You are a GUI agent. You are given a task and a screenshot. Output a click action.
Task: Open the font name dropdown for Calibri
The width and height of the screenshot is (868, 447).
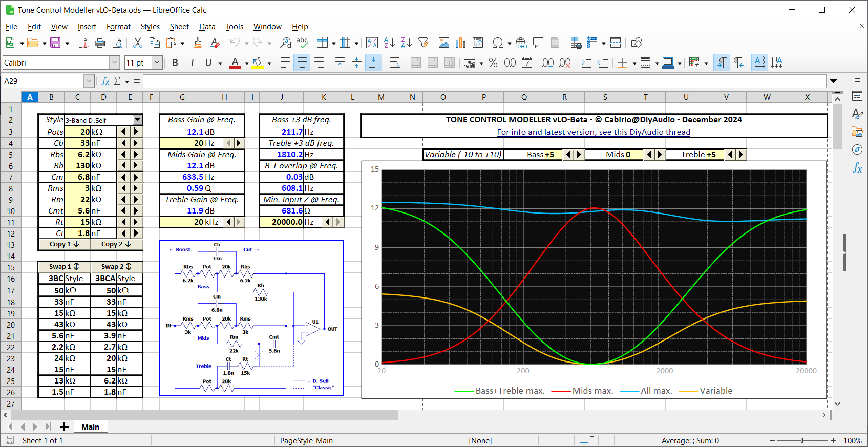tap(114, 62)
